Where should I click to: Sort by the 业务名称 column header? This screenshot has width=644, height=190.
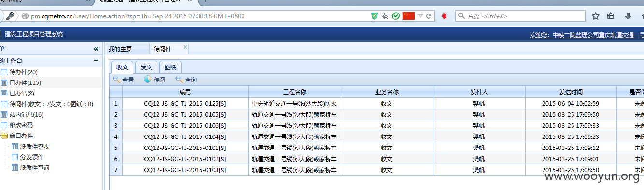pyautogui.click(x=387, y=92)
